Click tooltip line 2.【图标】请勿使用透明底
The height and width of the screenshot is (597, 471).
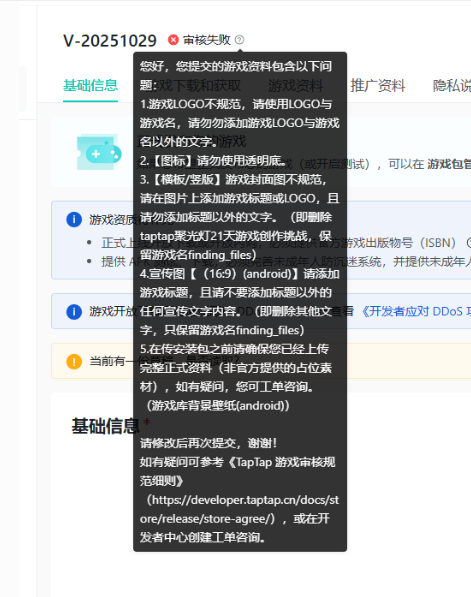click(x=213, y=161)
